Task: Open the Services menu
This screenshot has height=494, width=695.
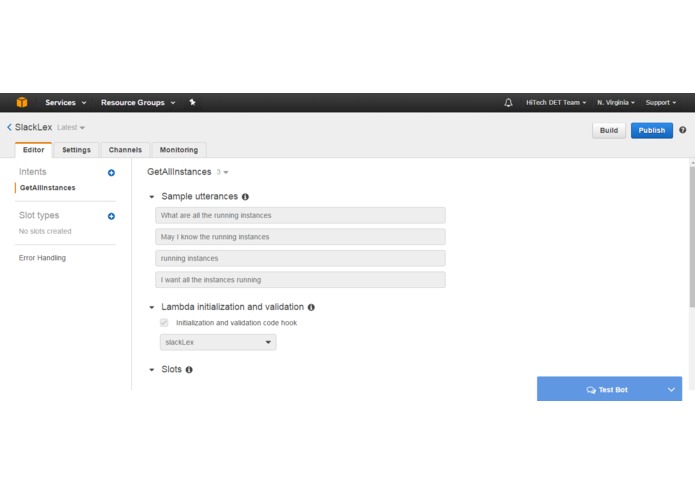Action: click(x=66, y=102)
